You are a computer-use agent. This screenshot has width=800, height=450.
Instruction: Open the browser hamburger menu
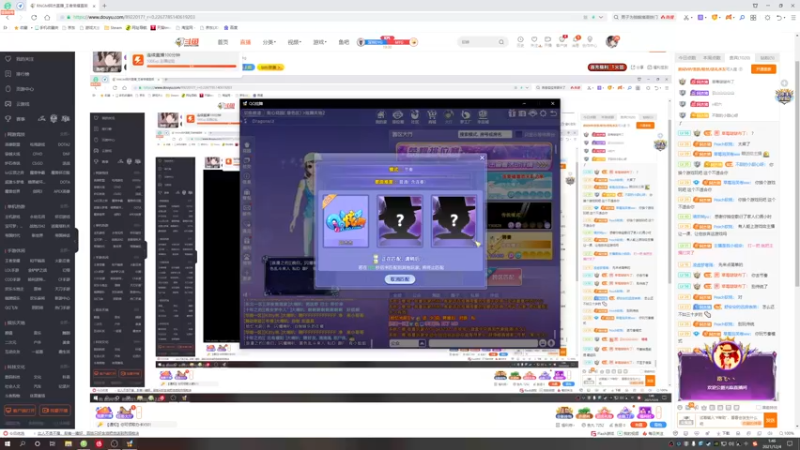[x=793, y=17]
